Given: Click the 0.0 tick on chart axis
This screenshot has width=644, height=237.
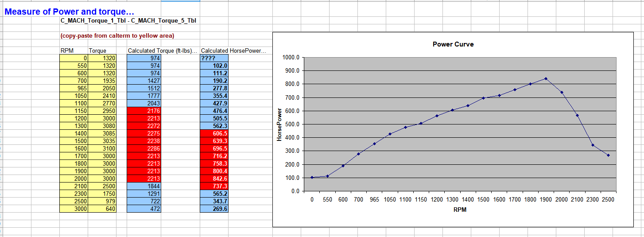Looking at the screenshot, I should tap(295, 191).
